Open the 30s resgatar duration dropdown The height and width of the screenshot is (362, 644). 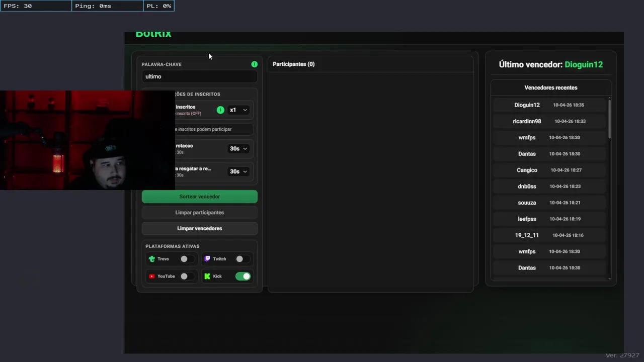click(237, 171)
